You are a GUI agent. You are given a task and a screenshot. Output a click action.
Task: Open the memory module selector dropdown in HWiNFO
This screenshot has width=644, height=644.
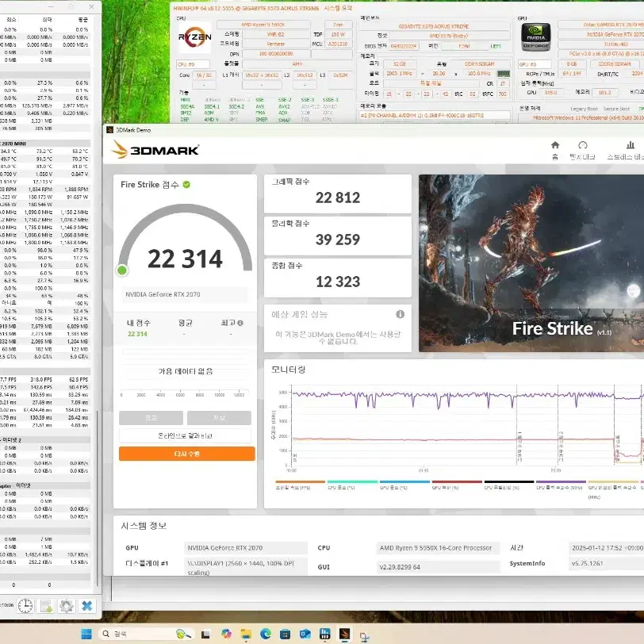[x=435, y=116]
